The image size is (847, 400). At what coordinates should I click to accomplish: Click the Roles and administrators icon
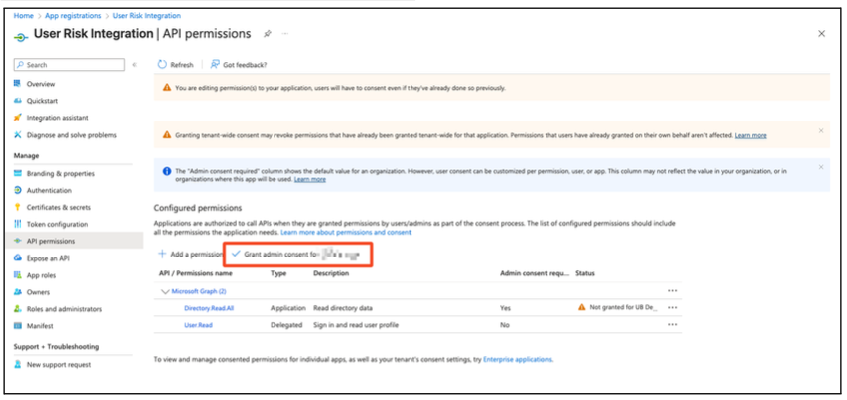coord(17,309)
